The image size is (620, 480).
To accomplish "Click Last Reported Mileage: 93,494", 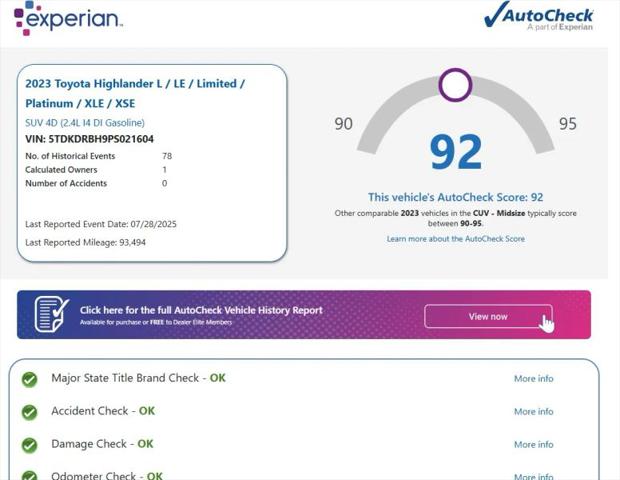I will [85, 242].
